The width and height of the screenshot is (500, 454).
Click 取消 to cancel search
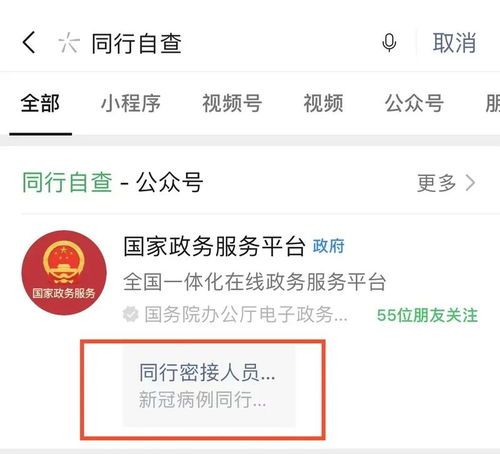click(454, 43)
